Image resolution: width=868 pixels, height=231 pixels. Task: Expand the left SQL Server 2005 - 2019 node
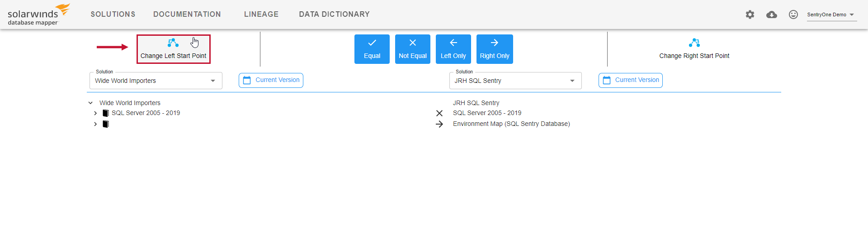tap(95, 113)
